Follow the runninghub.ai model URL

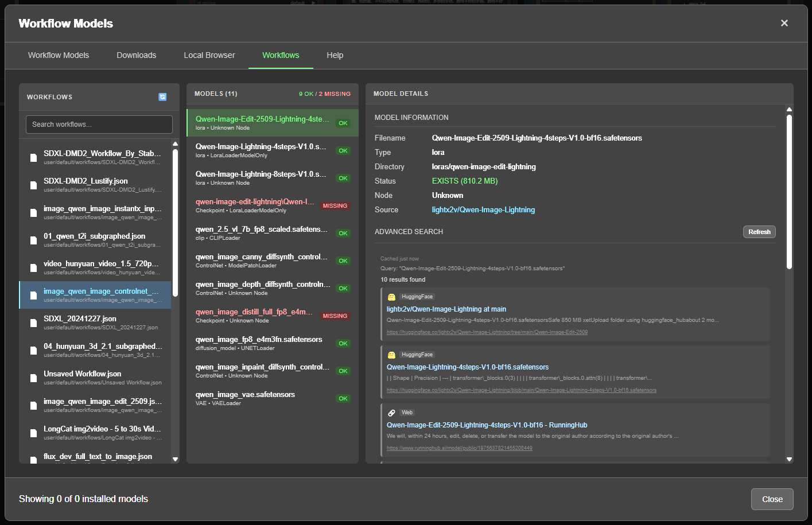tap(460, 448)
